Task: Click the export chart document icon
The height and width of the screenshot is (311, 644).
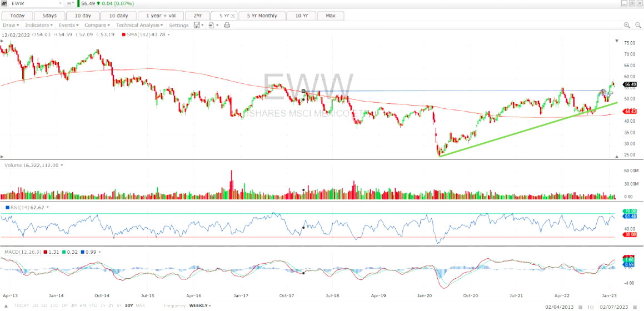Action: coord(212,25)
